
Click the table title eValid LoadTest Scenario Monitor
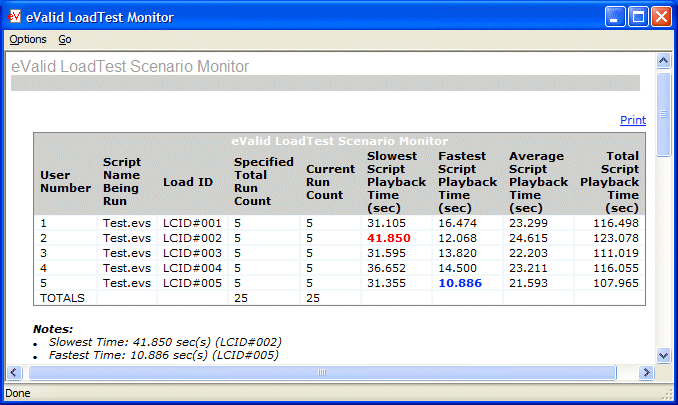coord(339,141)
